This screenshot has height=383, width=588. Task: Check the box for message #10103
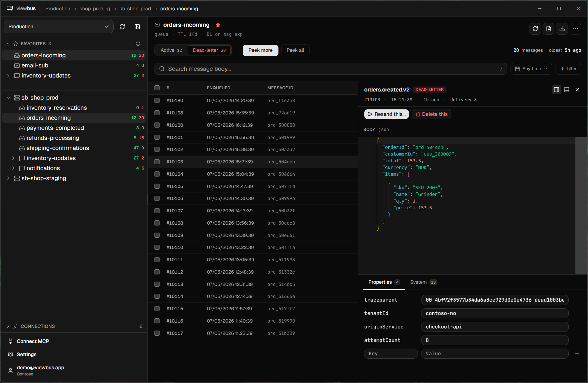click(157, 162)
